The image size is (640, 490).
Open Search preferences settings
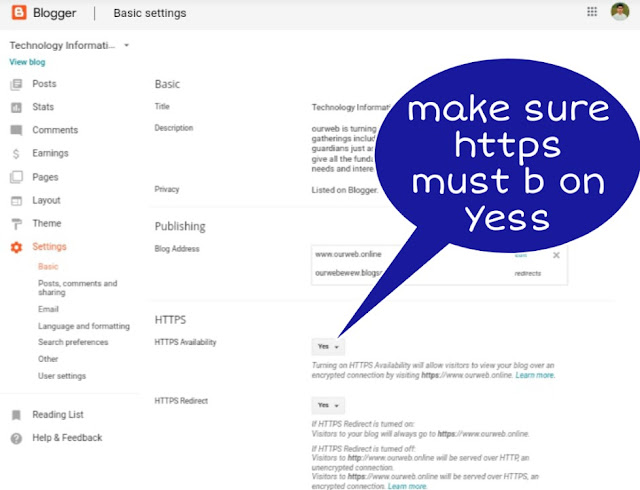pos(73,342)
